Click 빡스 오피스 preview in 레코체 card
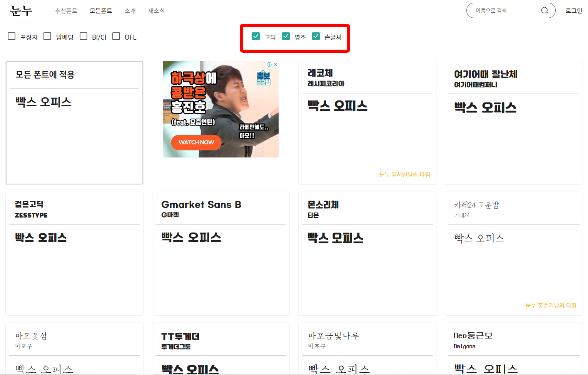The width and height of the screenshot is (588, 375). (x=337, y=106)
